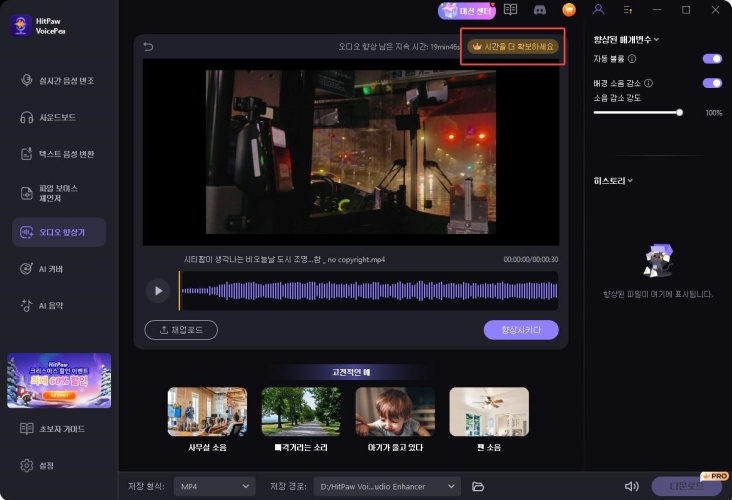Image resolution: width=732 pixels, height=500 pixels.
Task: Open 사운드보드 in the sidebar
Action: (58, 117)
